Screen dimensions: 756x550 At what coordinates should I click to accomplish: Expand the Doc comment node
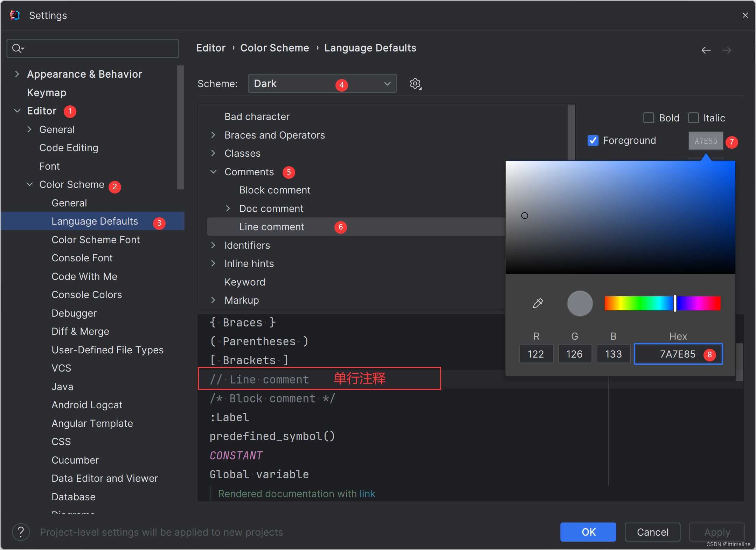click(x=228, y=209)
